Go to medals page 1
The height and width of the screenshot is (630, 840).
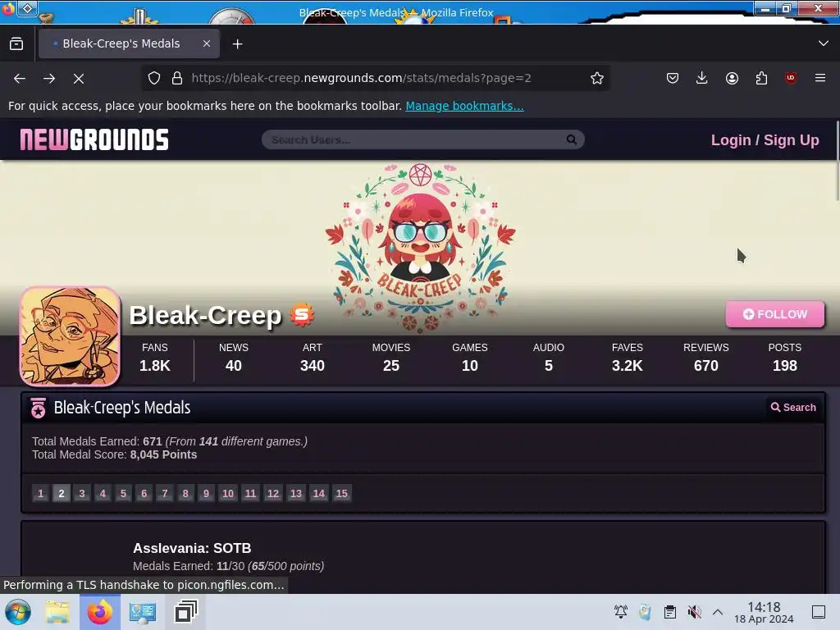click(x=40, y=493)
